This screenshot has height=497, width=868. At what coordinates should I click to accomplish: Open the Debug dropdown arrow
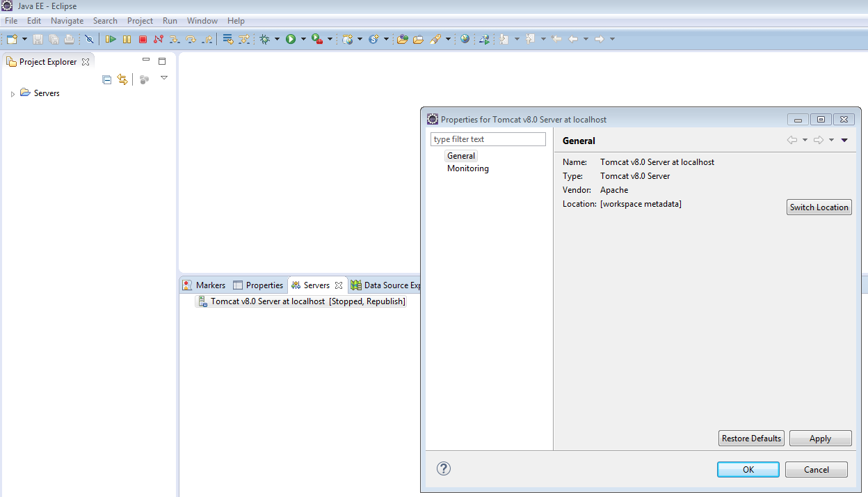(277, 39)
